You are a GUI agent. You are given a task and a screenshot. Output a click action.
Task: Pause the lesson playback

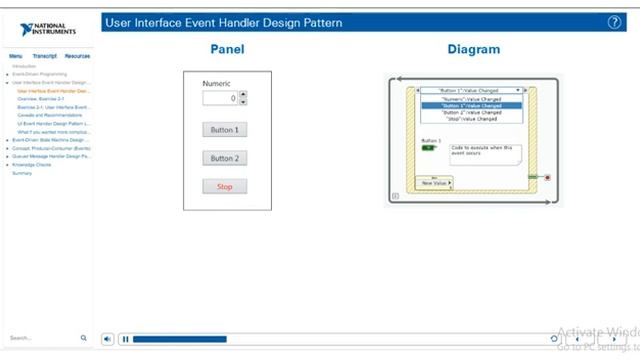125,339
